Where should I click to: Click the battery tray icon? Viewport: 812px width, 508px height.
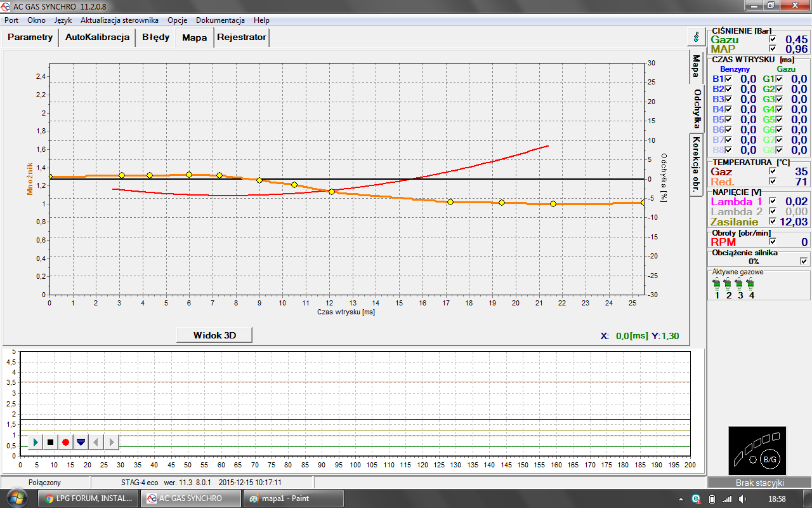click(712, 498)
